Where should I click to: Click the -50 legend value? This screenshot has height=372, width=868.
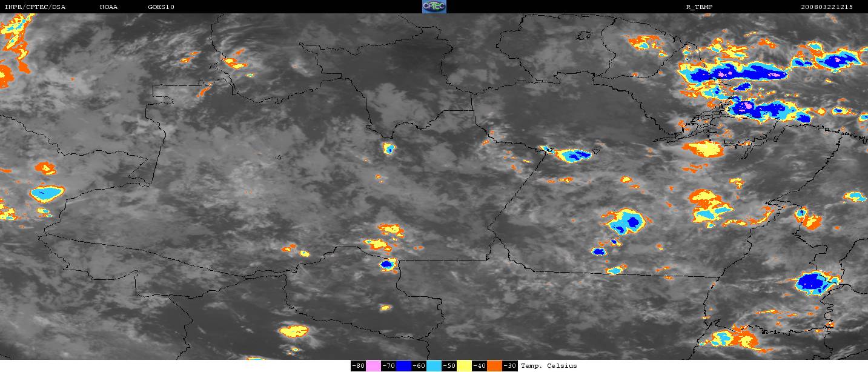[449, 366]
